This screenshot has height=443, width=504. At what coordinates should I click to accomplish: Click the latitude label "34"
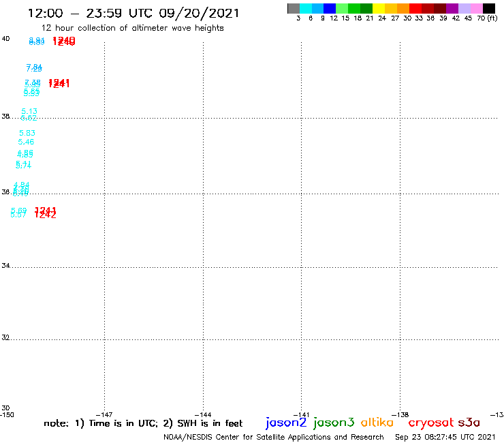[5, 265]
